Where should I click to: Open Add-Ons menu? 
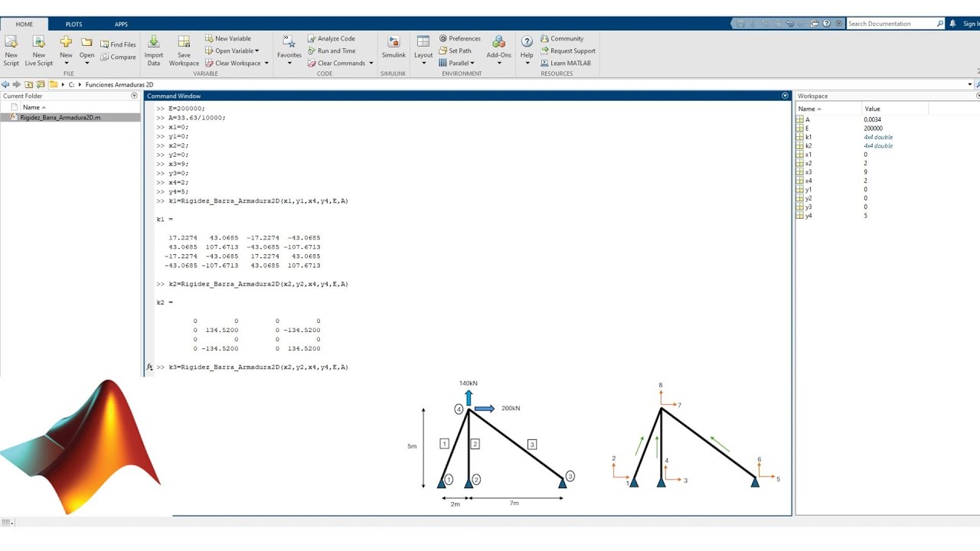point(498,51)
